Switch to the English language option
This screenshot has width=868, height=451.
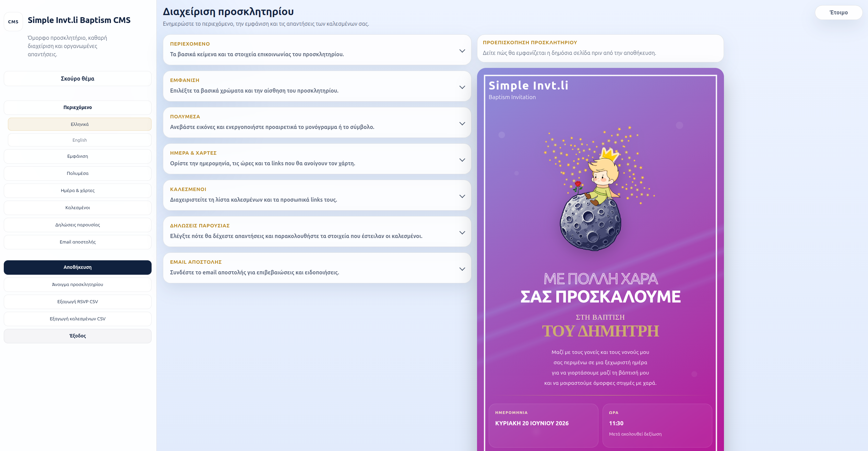[80, 140]
